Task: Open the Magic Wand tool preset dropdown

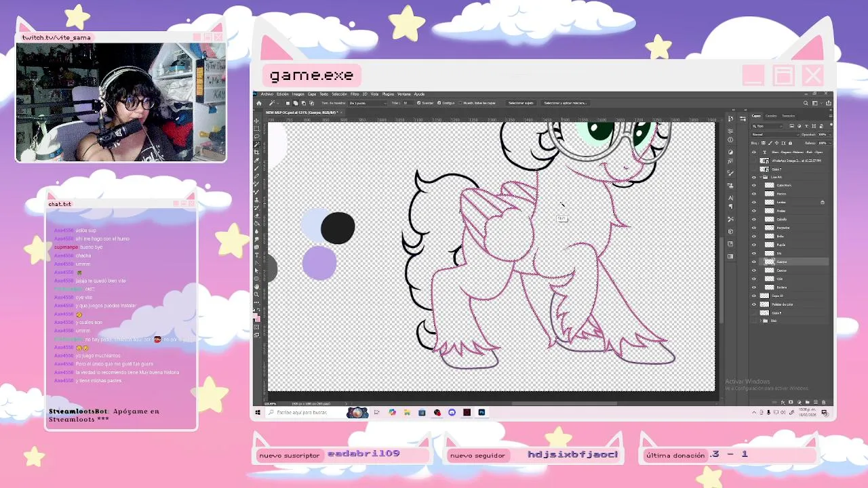Action: [278, 103]
